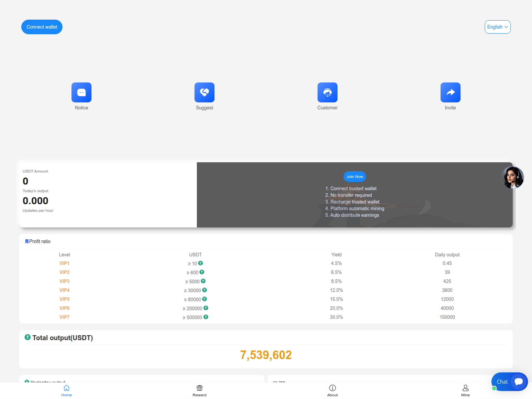Open Customer service via its icon
Viewport: 532px width, 399px height.
point(327,92)
